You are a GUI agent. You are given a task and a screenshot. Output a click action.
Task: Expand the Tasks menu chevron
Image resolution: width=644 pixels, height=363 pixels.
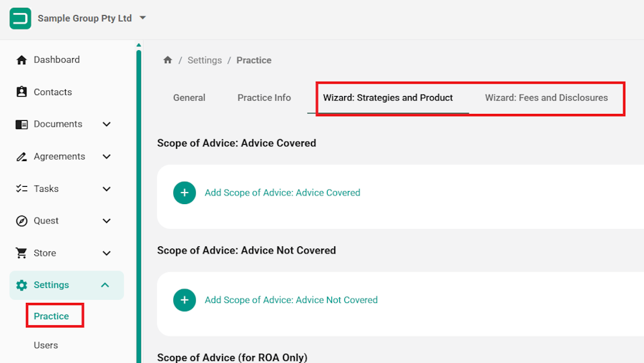point(107,189)
